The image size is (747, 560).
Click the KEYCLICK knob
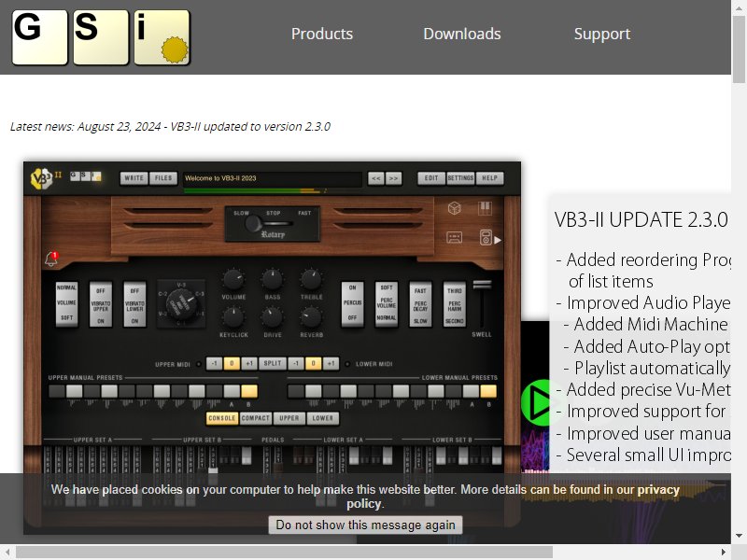[x=233, y=317]
